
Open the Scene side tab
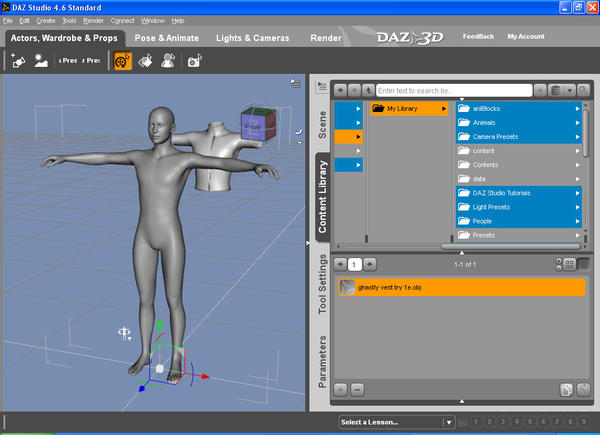tap(322, 125)
